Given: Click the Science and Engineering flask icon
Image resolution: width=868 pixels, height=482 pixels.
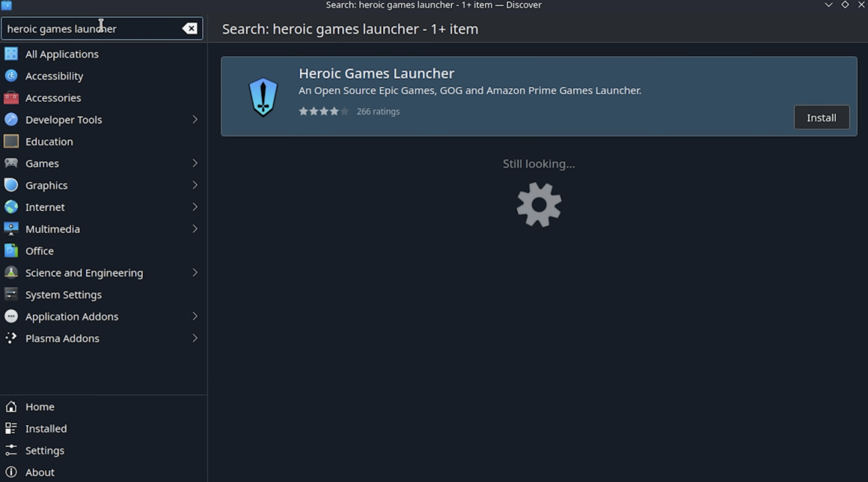Looking at the screenshot, I should pyautogui.click(x=11, y=273).
